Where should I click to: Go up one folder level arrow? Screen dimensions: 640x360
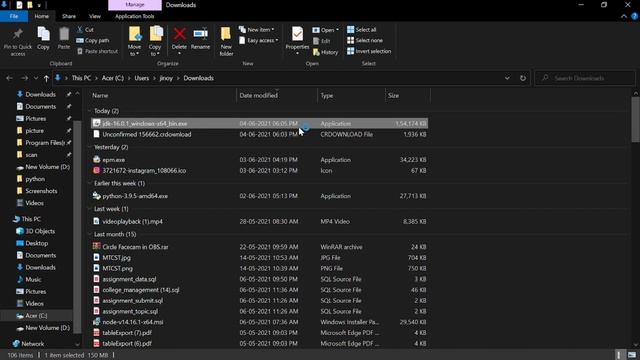click(x=46, y=78)
